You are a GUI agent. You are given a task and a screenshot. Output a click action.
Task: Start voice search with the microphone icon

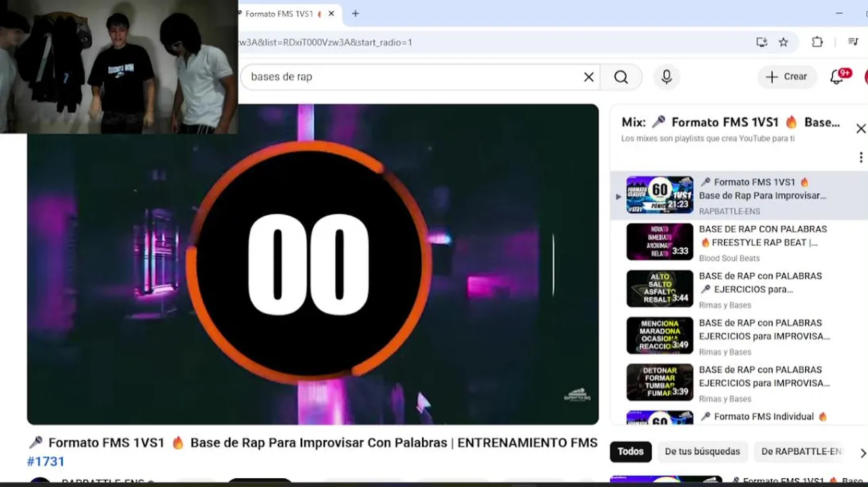(667, 77)
